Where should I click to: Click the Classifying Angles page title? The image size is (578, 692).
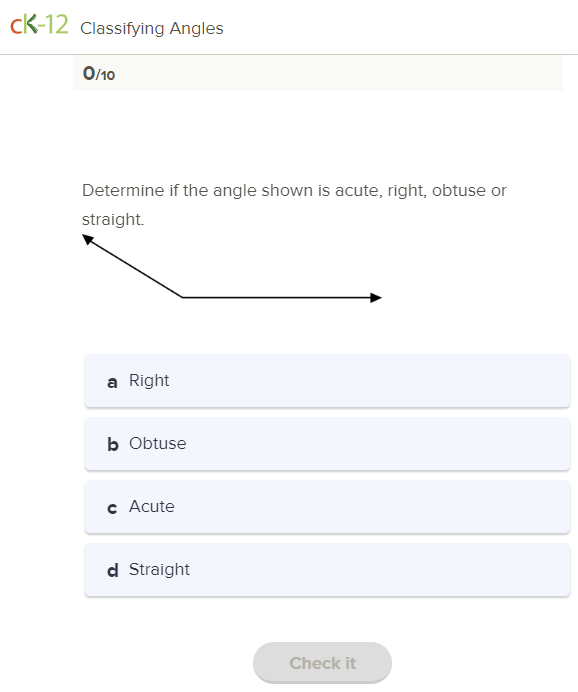pyautogui.click(x=152, y=28)
